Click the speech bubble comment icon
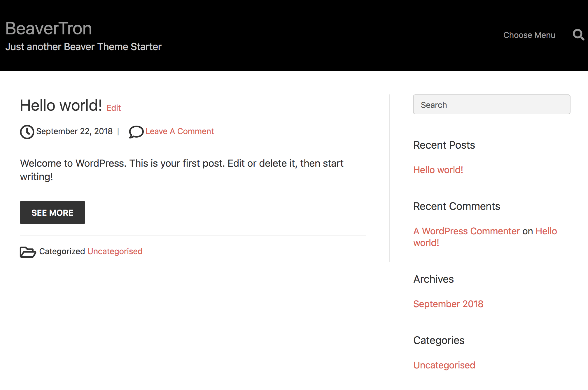Viewport: 588px width, 390px height. (x=136, y=132)
